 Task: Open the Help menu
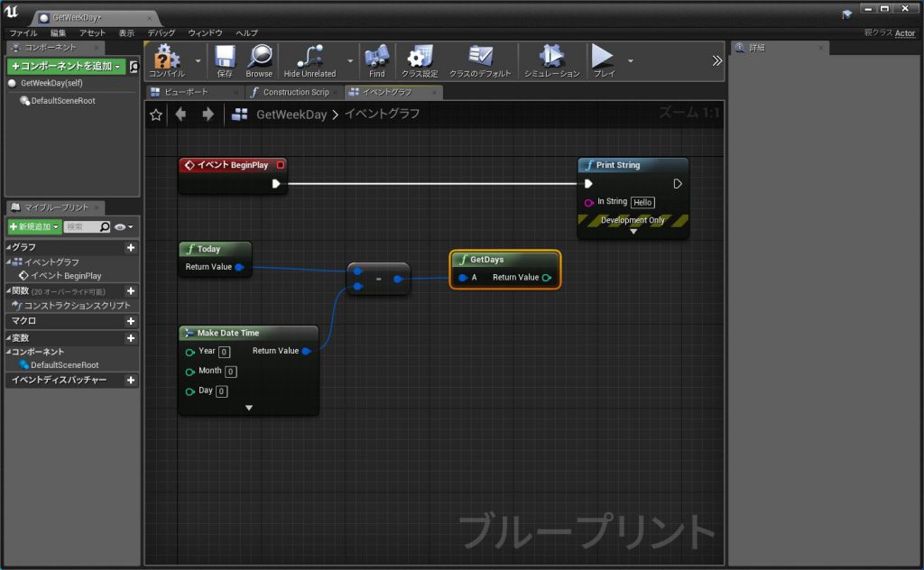[x=247, y=33]
